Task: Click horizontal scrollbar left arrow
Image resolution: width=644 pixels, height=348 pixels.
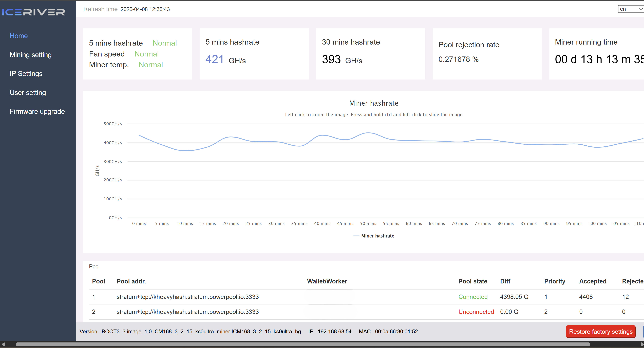Action: click(x=3, y=344)
